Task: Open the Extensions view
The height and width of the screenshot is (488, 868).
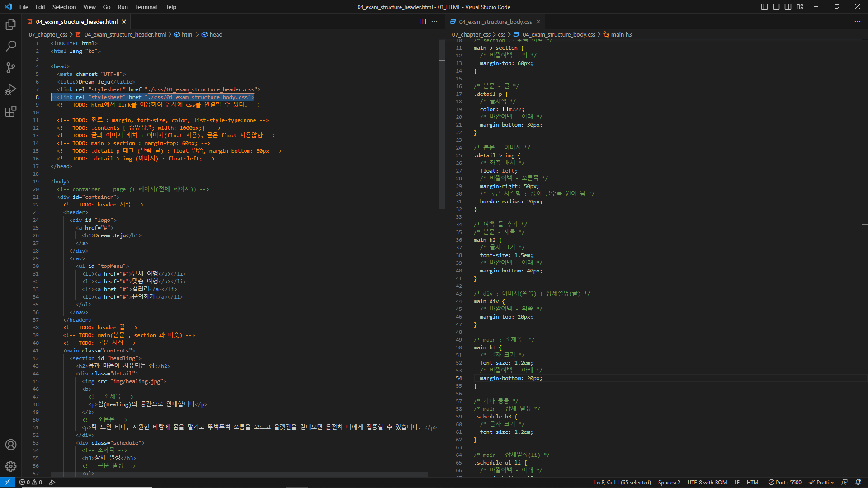Action: tap(11, 111)
